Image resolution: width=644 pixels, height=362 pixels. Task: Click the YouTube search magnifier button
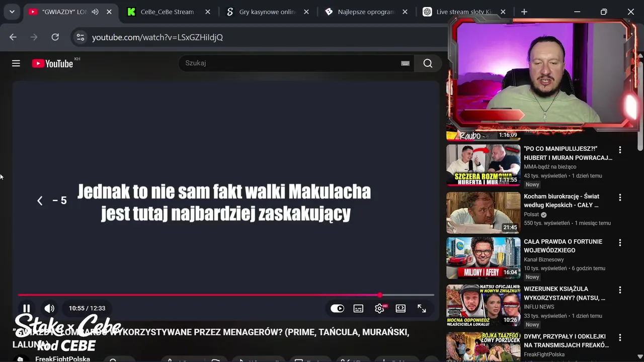pos(428,63)
